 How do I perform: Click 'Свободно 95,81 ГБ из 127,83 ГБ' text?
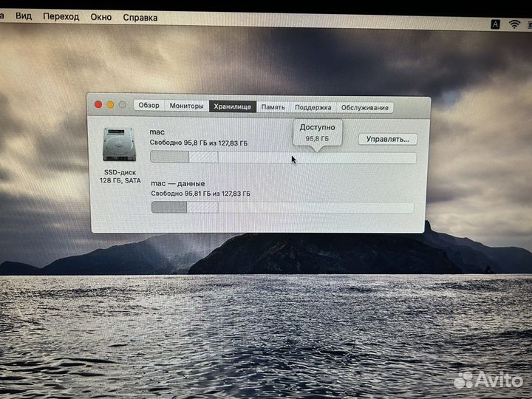point(200,194)
